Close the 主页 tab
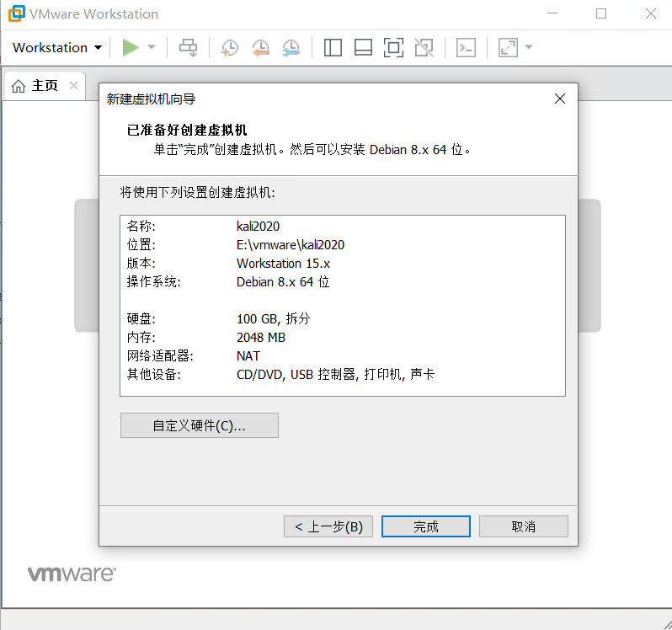 tap(74, 86)
